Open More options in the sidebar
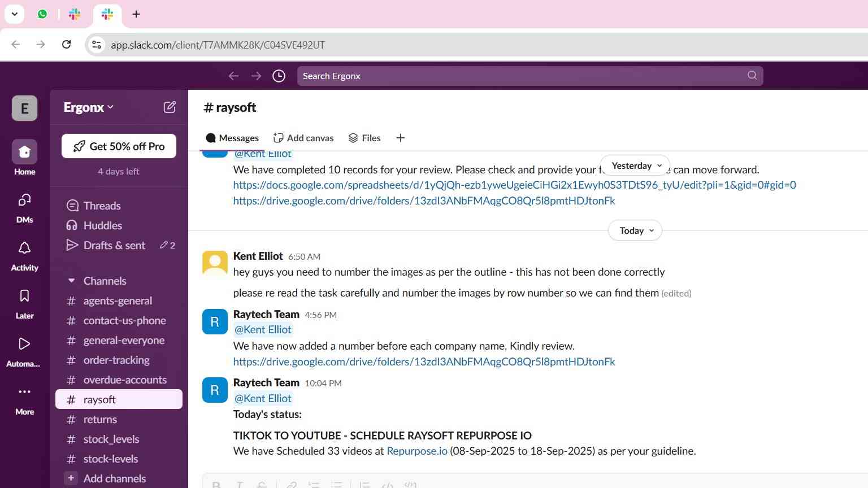This screenshot has height=488, width=868. [24, 399]
